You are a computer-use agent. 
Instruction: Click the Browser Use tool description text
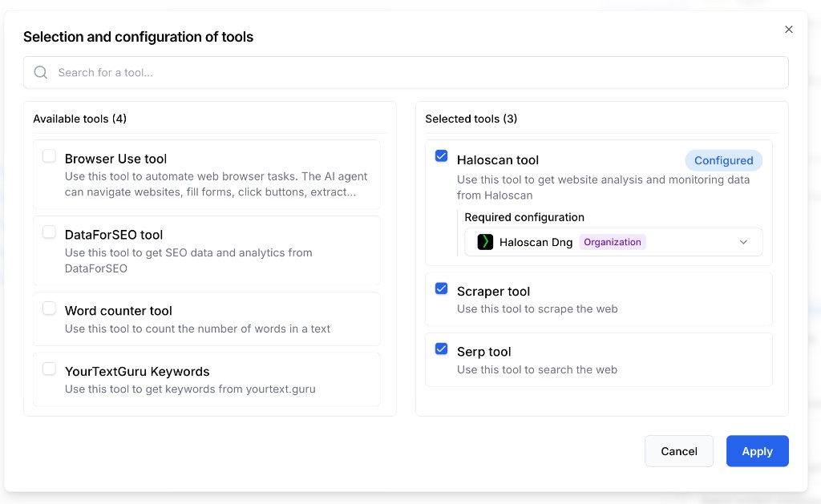pos(216,184)
